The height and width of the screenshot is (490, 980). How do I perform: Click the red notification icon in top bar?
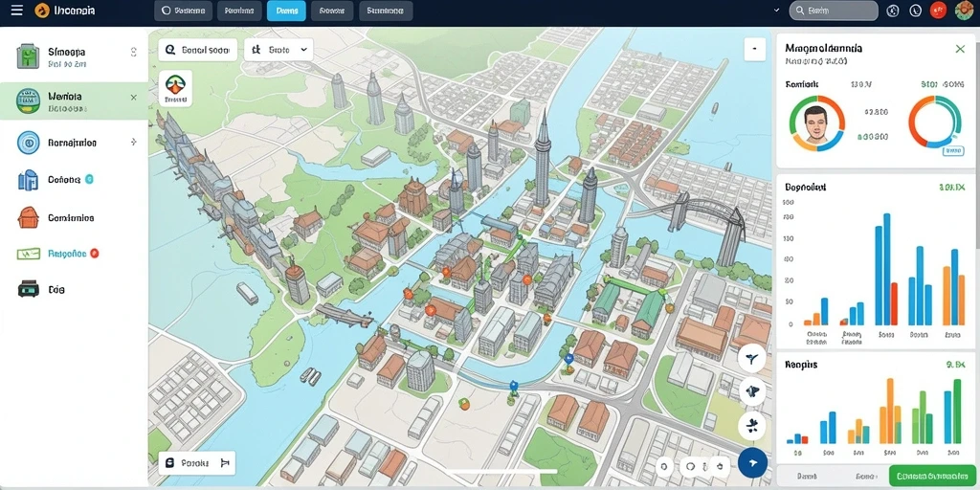point(938,10)
